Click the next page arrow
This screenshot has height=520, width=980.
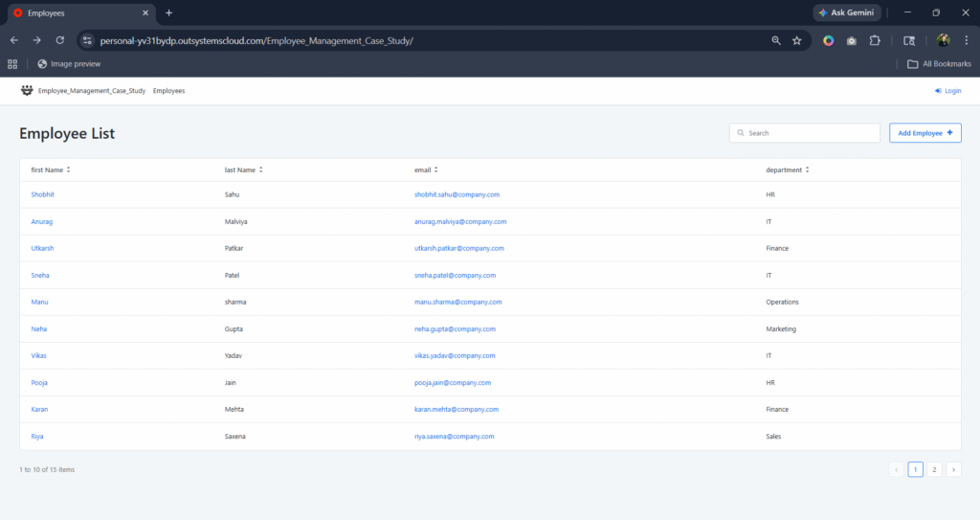(953, 469)
